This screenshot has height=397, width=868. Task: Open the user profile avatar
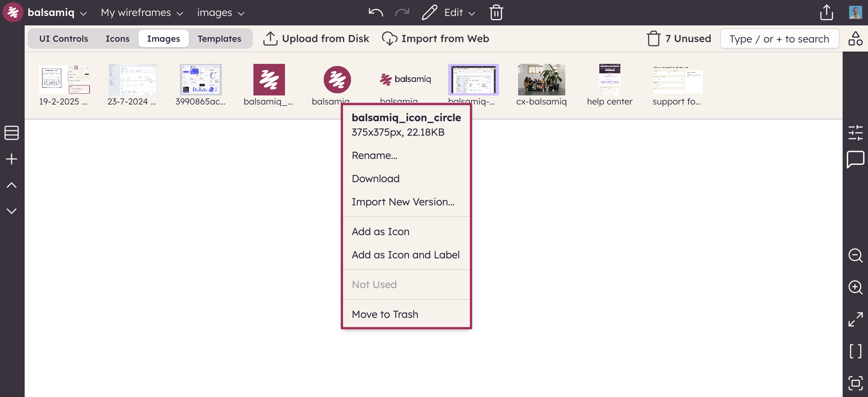tap(856, 13)
